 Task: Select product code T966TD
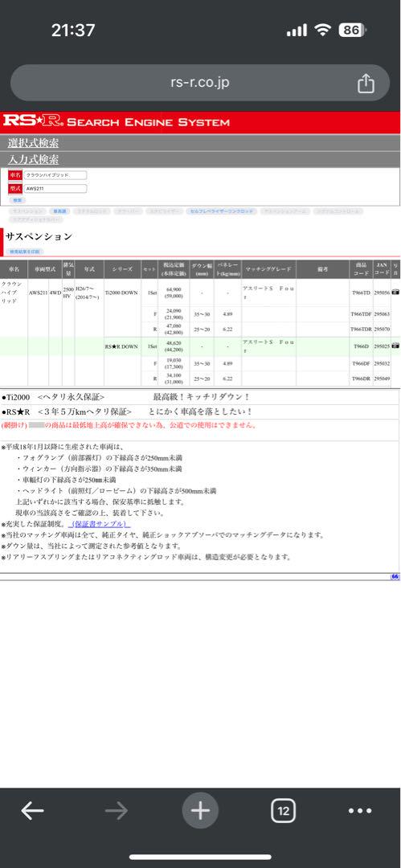click(362, 291)
